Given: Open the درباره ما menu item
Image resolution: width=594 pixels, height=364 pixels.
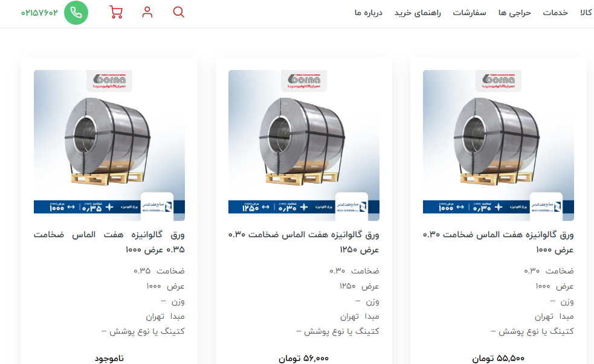Looking at the screenshot, I should point(369,13).
